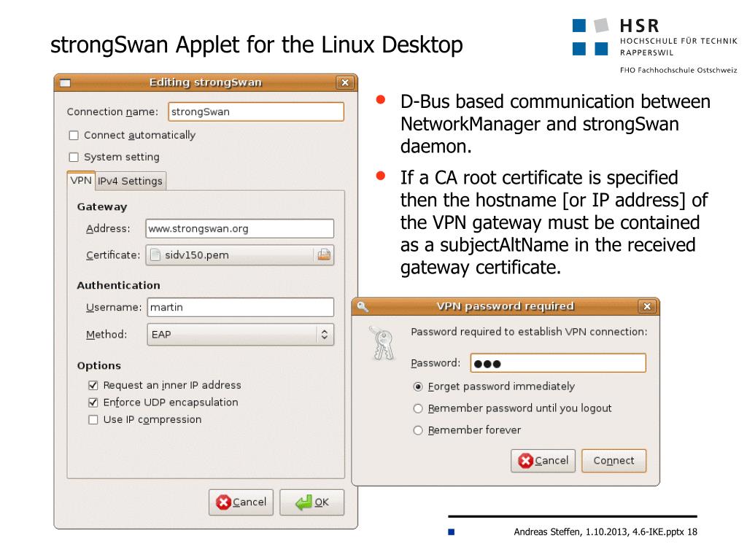Click the Connect button
Image resolution: width=747 pixels, height=560 pixels.
click(614, 461)
